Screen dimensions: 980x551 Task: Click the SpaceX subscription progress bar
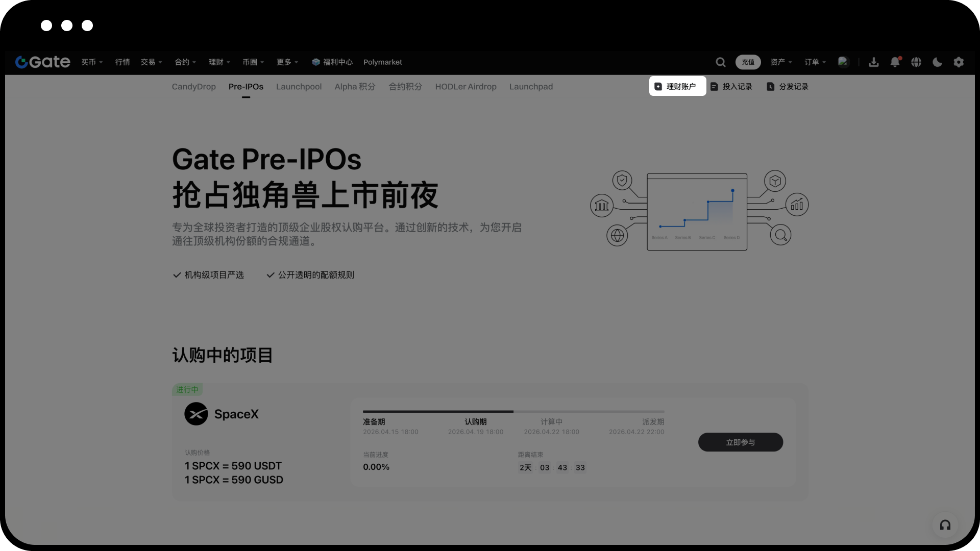[513, 411]
